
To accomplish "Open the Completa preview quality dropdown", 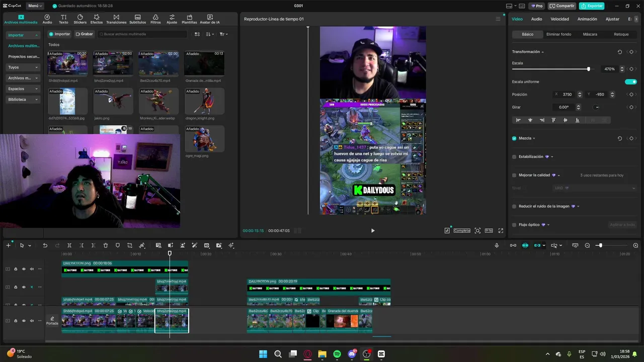I will pos(462,230).
